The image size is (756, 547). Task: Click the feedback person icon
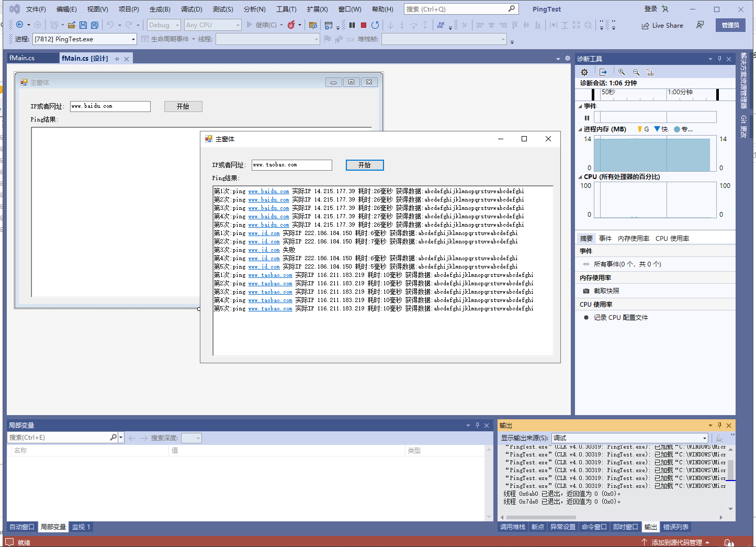[x=699, y=25]
